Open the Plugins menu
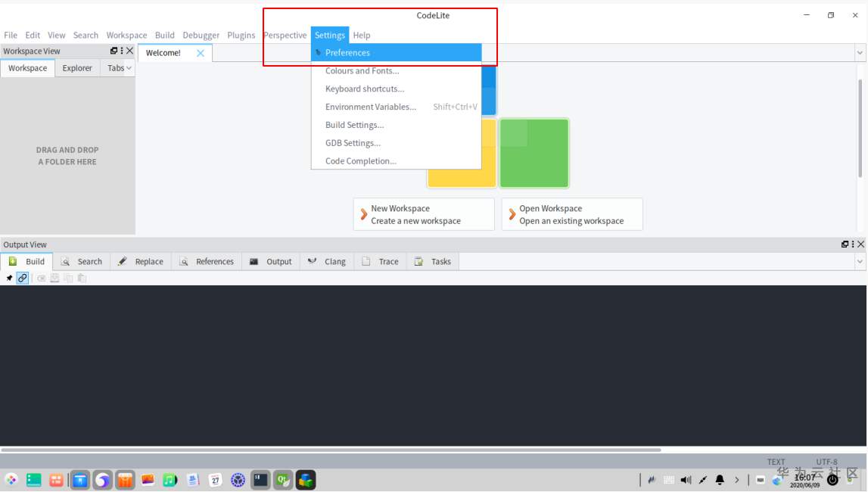This screenshot has height=492, width=868. pos(241,35)
